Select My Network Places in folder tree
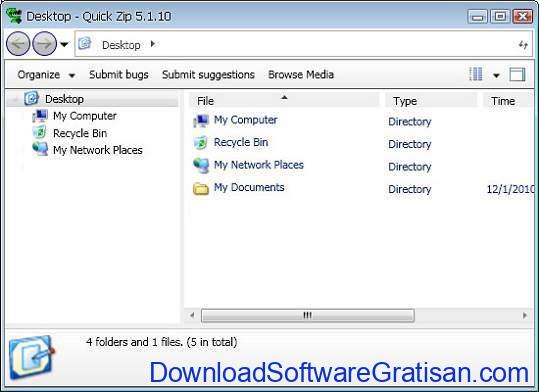 pos(98,150)
